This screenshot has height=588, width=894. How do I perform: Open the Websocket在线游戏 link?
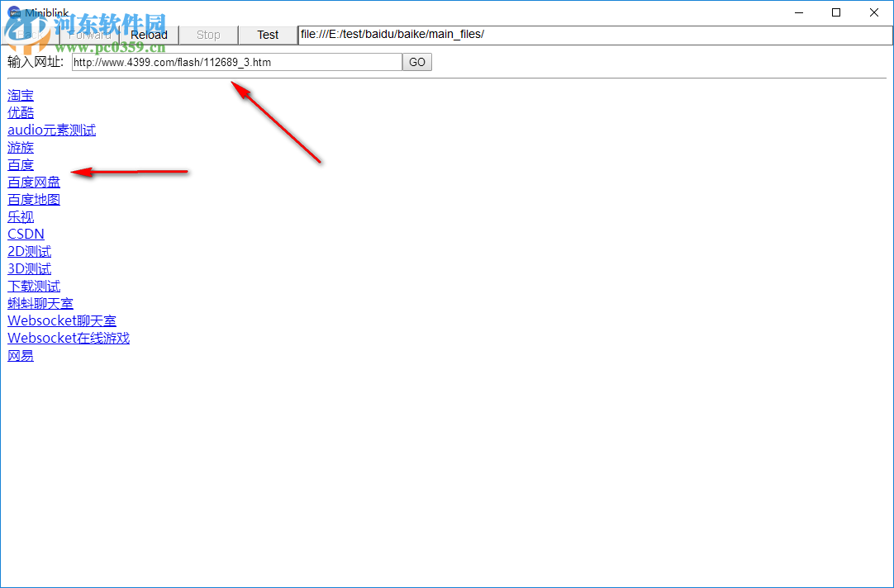[x=69, y=338]
